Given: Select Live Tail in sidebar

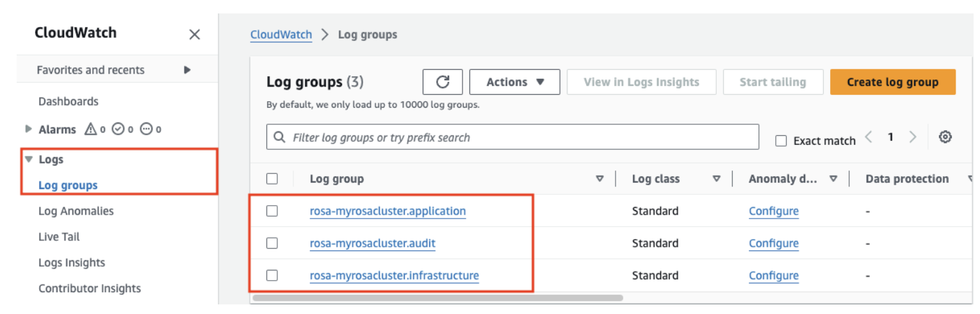Looking at the screenshot, I should coord(59,237).
